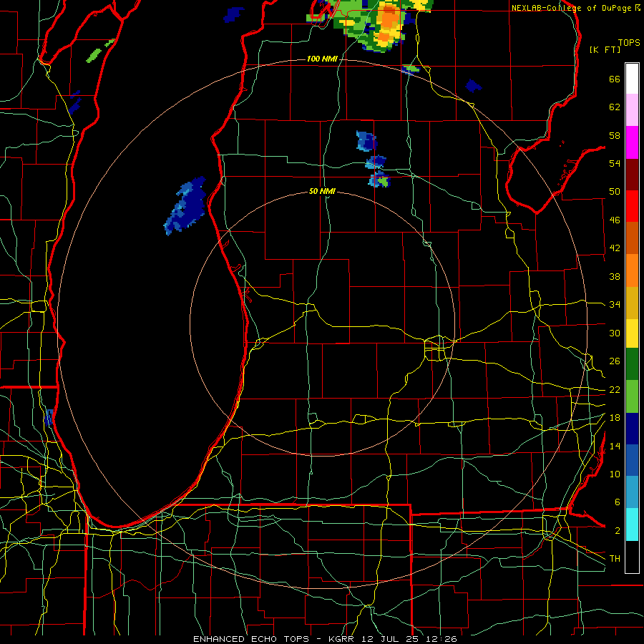Click the legend label 6
This screenshot has width=644, height=644.
pos(618,502)
